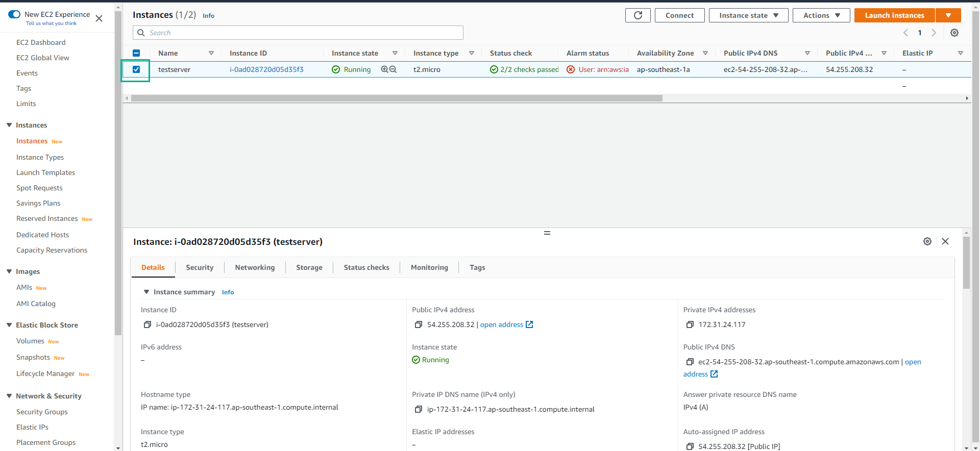This screenshot has height=451, width=980.
Task: Select the Details tab
Action: point(153,267)
